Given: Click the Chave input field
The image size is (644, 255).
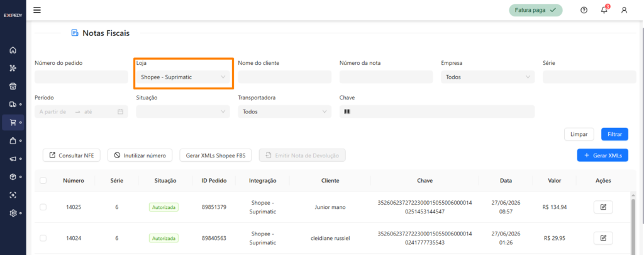Looking at the screenshot, I should 437,111.
